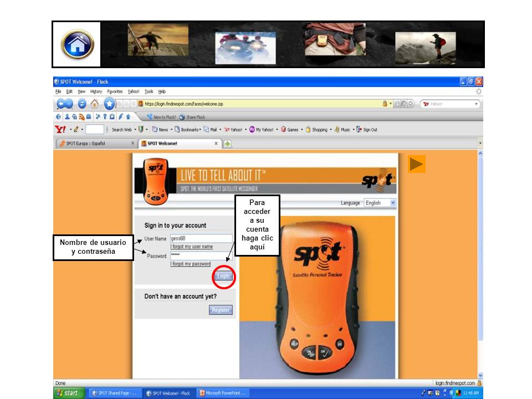Expand the Yahoo! search engine dropdown arrow
The width and height of the screenshot is (532, 399).
(x=476, y=104)
